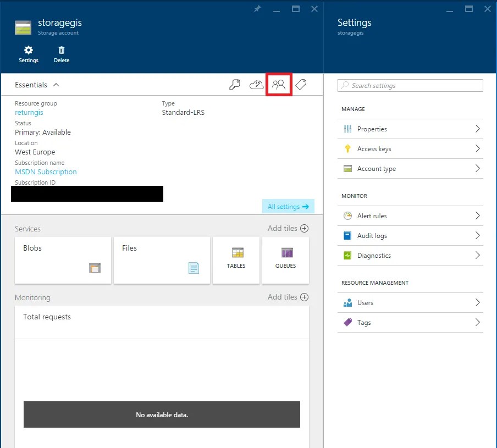497x448 pixels.
Task: Open Properties in Manage section
Action: coord(410,129)
